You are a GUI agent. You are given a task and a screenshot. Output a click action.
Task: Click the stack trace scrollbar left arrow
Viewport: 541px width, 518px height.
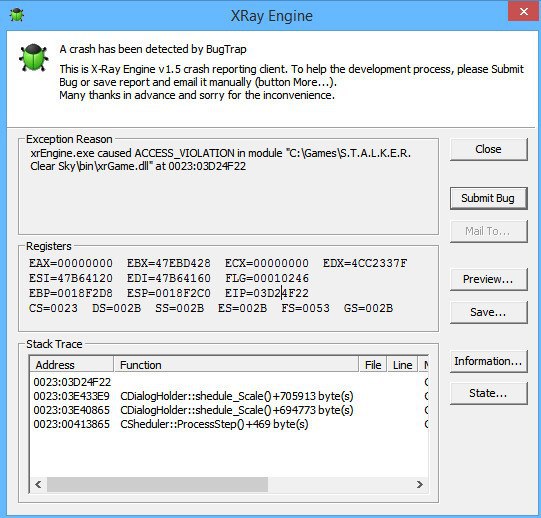(x=38, y=485)
